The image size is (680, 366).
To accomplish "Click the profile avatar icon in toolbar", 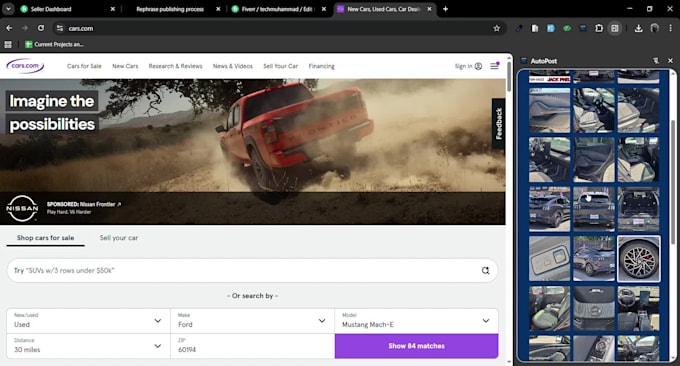I will (654, 28).
